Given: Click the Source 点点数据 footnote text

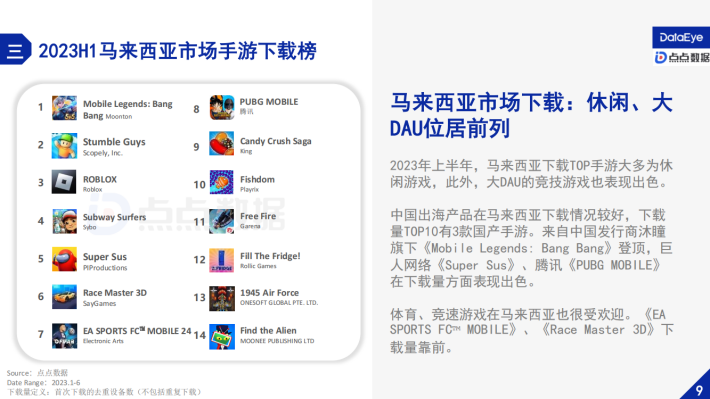Looking at the screenshot, I should (x=37, y=373).
